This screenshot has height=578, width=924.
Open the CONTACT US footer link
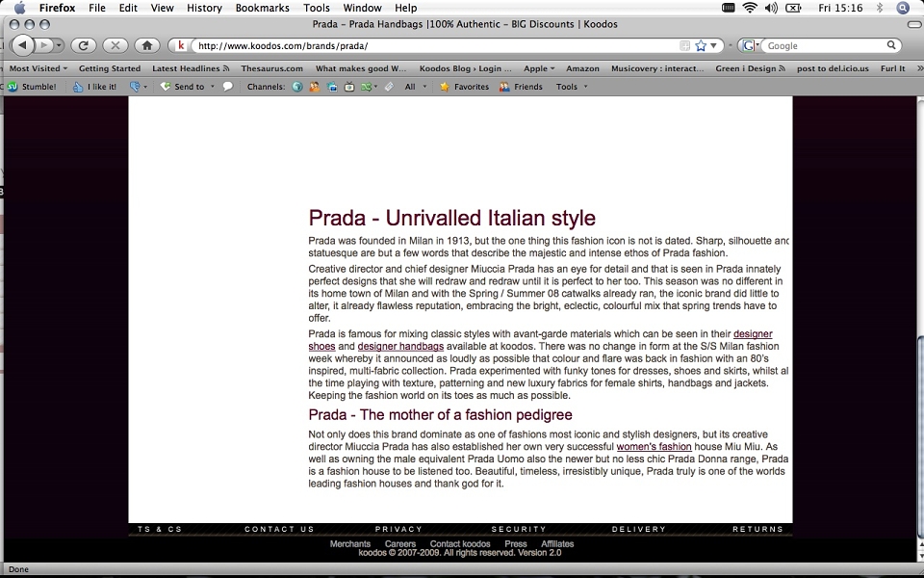coord(279,529)
